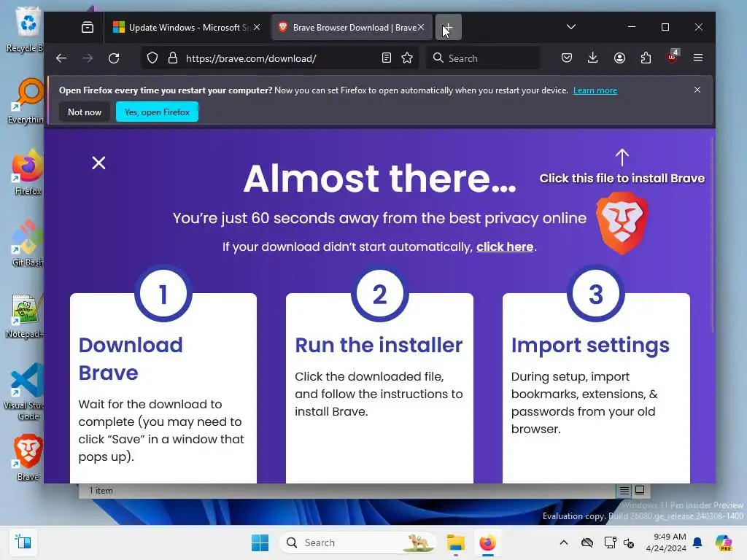Open a new tab with plus button
The width and height of the screenshot is (747, 560).
pos(449,27)
